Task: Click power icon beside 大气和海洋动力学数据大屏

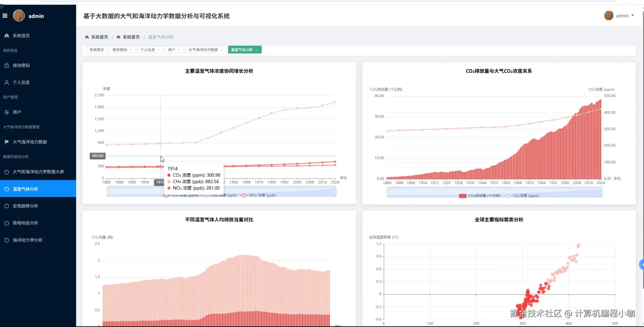Action: [x=7, y=172]
